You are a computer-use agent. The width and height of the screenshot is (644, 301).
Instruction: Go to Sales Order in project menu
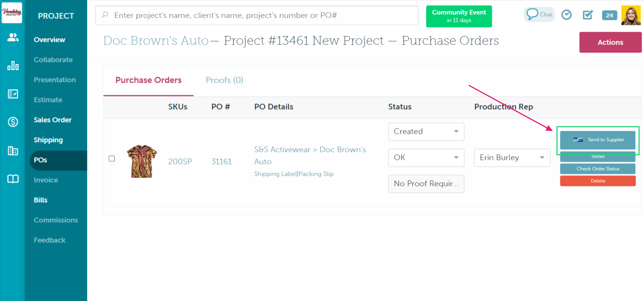pos(53,120)
